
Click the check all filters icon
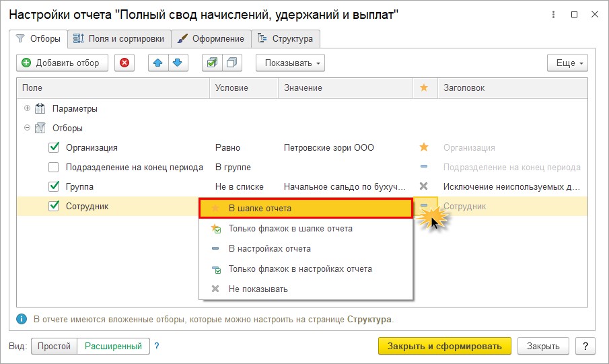pos(212,63)
